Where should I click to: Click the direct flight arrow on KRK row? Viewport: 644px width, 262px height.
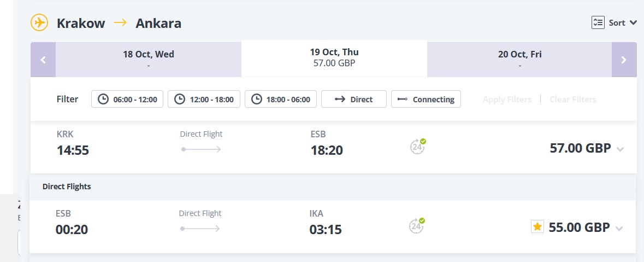tap(201, 149)
